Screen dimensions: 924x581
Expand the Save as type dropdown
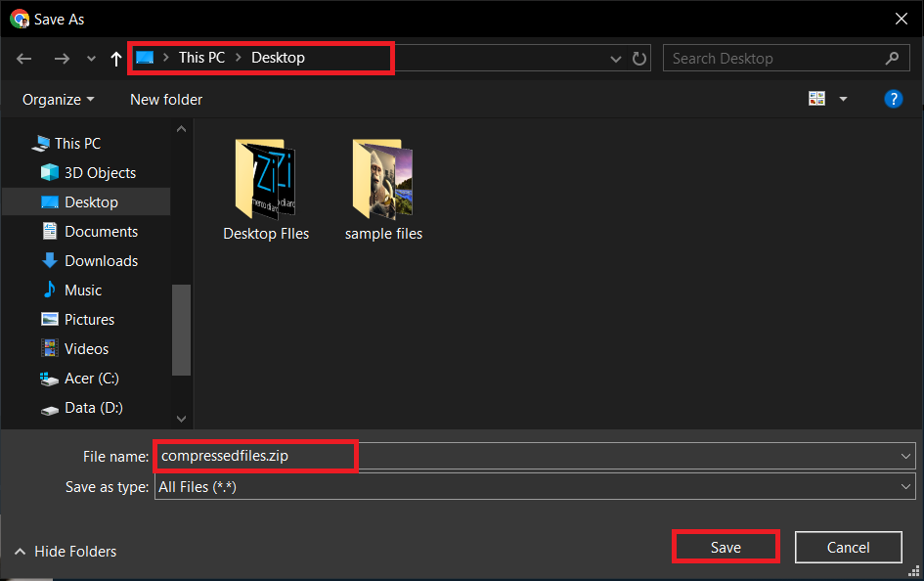(x=904, y=486)
